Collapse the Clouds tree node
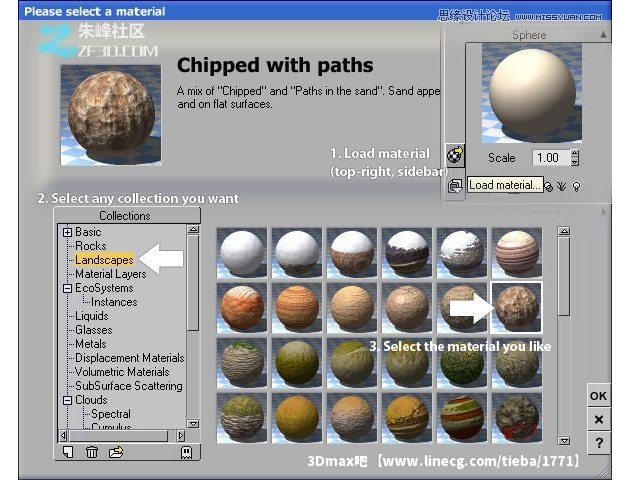 click(67, 400)
